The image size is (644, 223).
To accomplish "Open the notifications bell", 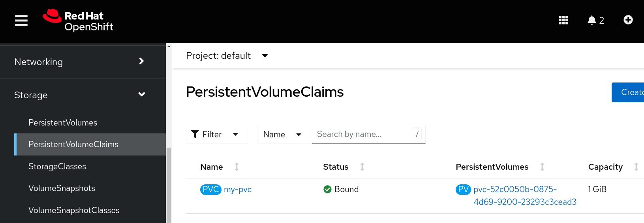I will [x=595, y=21].
